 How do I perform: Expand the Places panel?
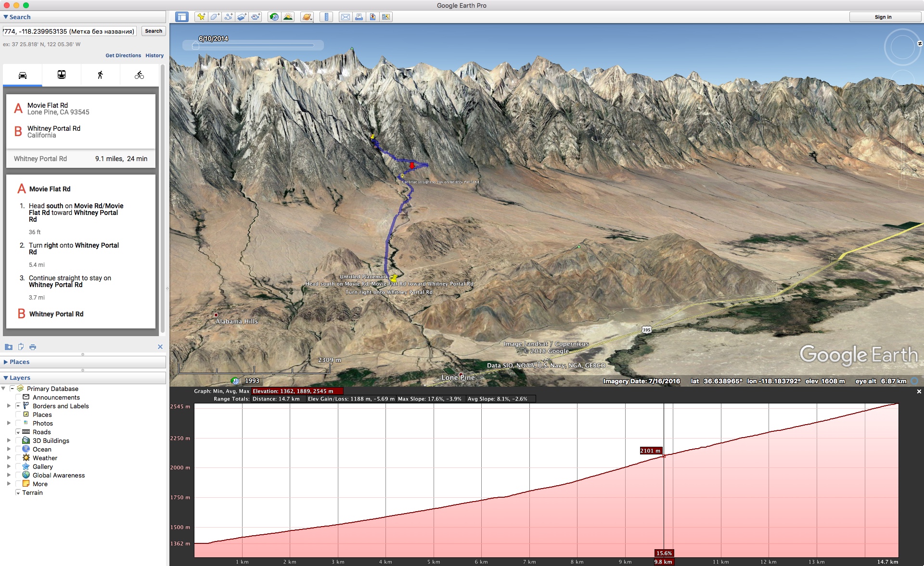click(6, 362)
